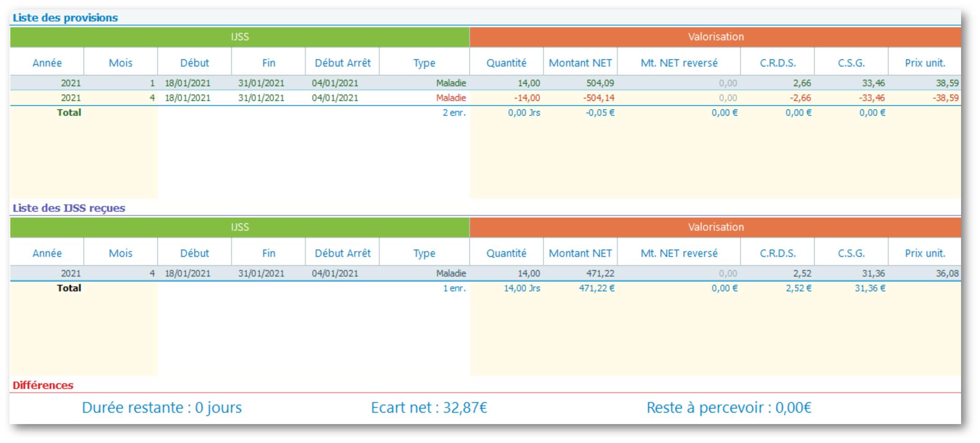
Task: Click the C.R.D.S. value 2,66
Action: pyautogui.click(x=802, y=83)
